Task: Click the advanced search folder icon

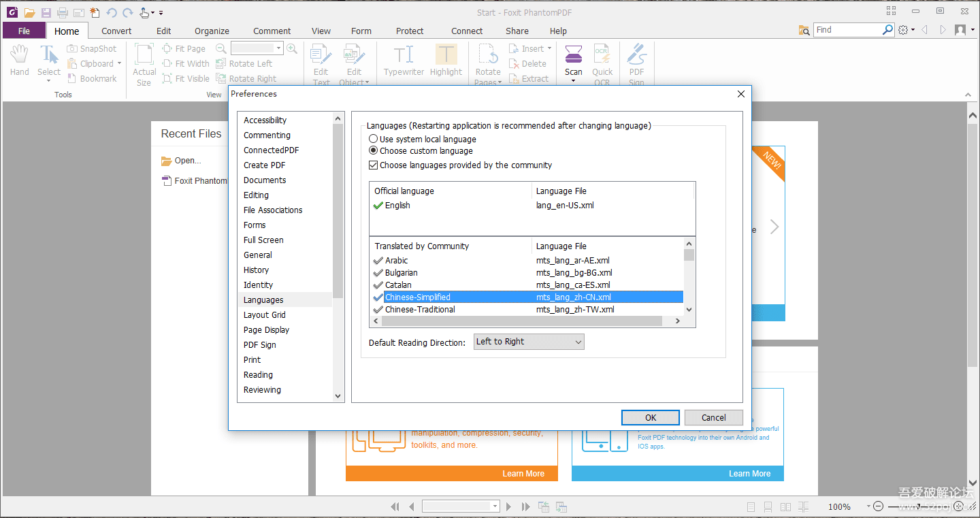Action: (x=804, y=30)
